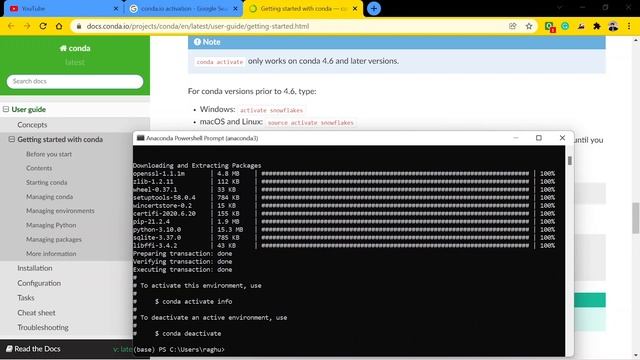Collapse the User guide section
The height and width of the screenshot is (360, 640).
pos(6,109)
